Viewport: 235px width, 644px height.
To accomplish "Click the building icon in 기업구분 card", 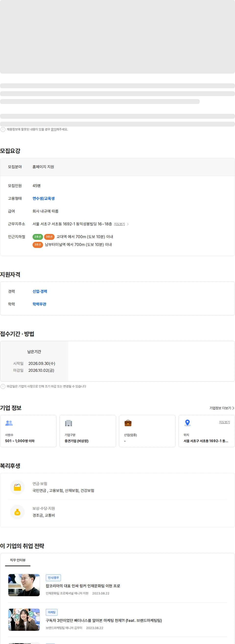I will click(x=68, y=423).
